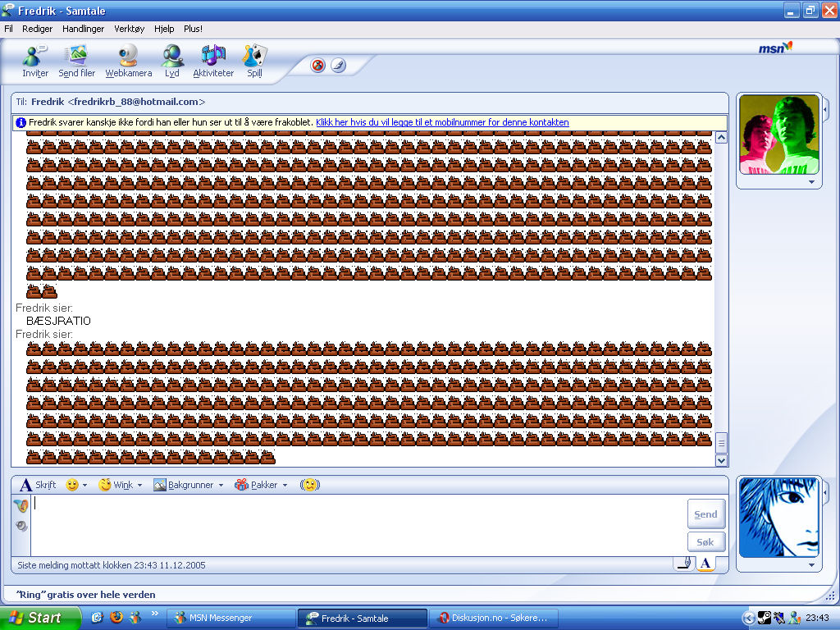Screen dimensions: 840x630
Task: Choose a Bakgrunner background
Action: pos(184,485)
